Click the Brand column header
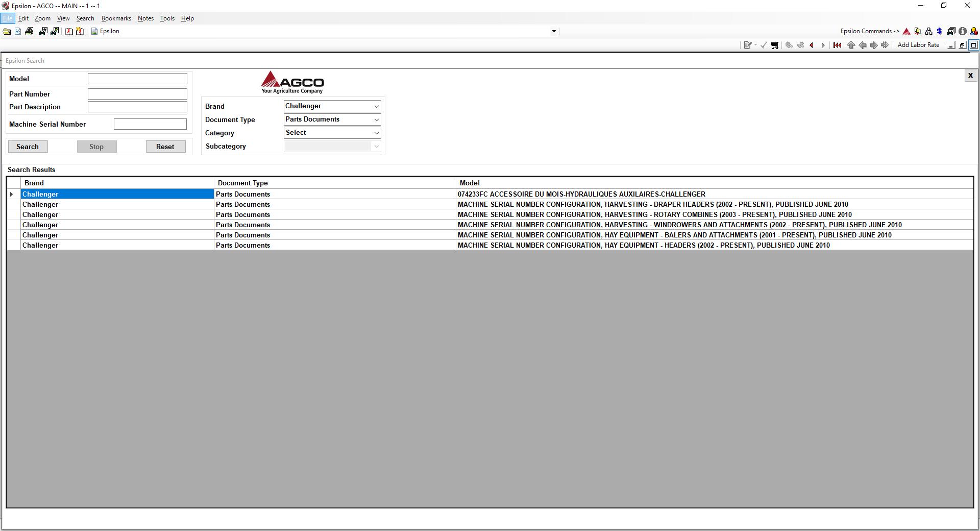The width and height of the screenshot is (980, 531). point(117,183)
